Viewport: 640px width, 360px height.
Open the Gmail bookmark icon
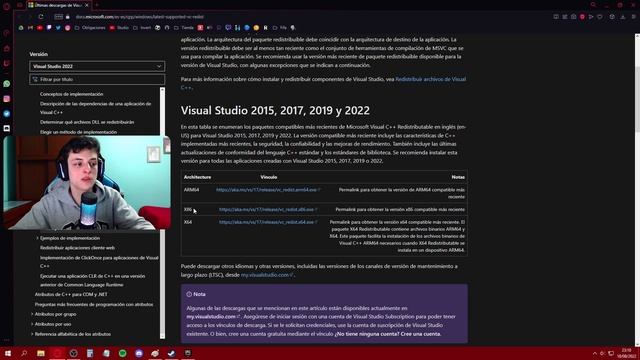click(30, 28)
